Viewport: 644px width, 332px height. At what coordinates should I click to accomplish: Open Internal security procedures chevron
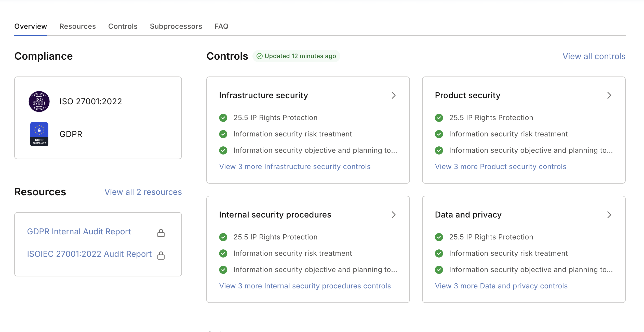[x=394, y=215]
